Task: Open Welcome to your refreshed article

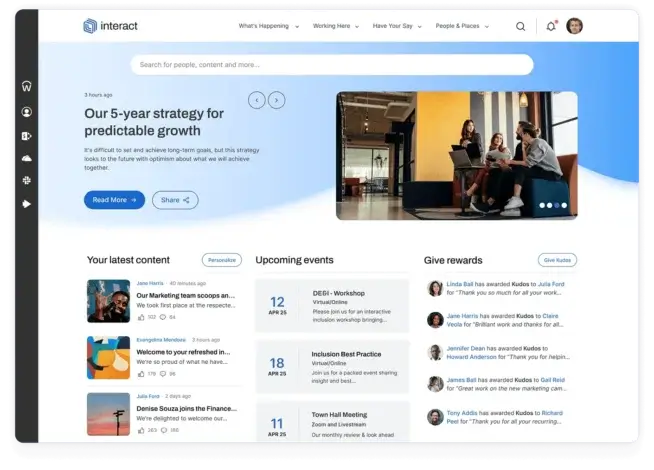Action: (183, 352)
